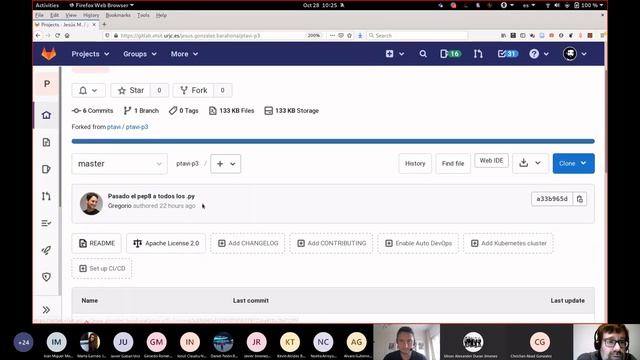Open the notification bell dropdown
This screenshot has width=640, height=360.
coord(89,90)
